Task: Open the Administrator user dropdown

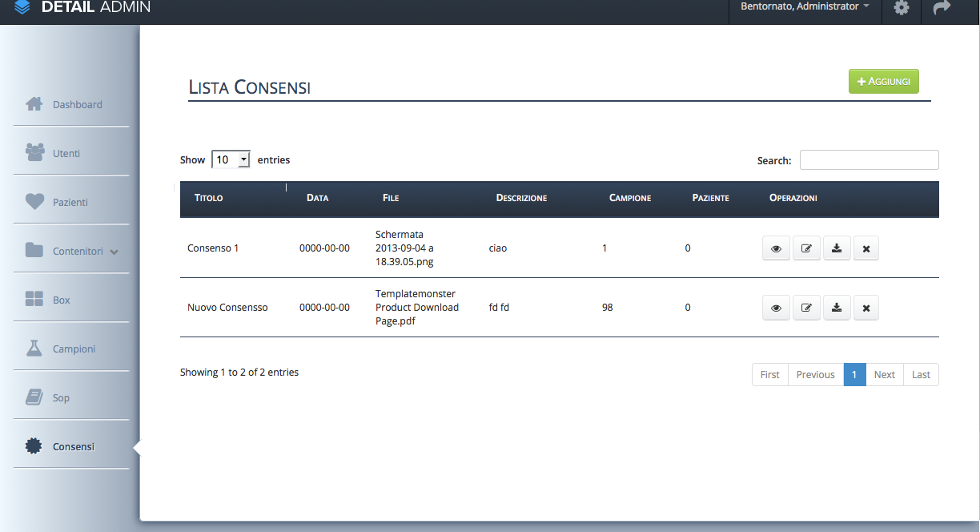Action: (805, 7)
